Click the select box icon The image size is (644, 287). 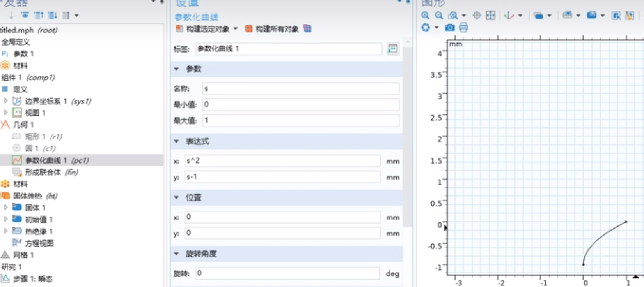point(616,16)
